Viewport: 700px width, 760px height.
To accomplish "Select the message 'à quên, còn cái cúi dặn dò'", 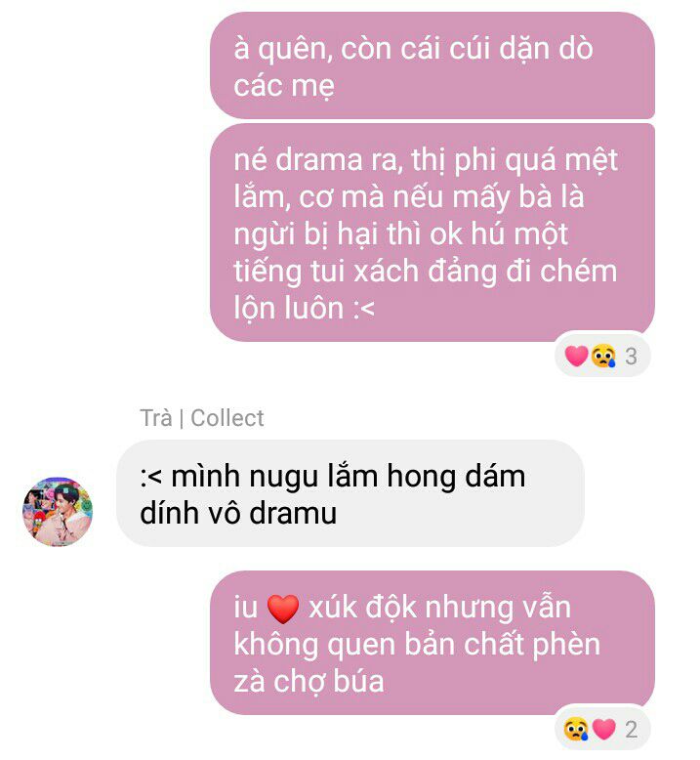I will [432, 65].
